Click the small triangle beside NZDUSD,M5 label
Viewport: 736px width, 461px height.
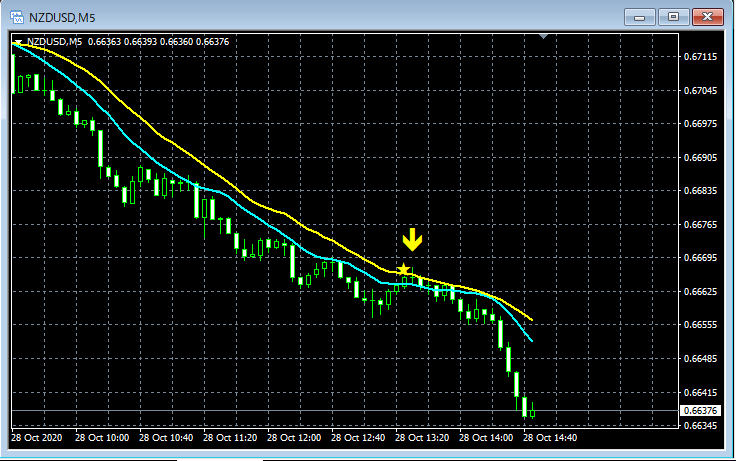click(x=18, y=42)
